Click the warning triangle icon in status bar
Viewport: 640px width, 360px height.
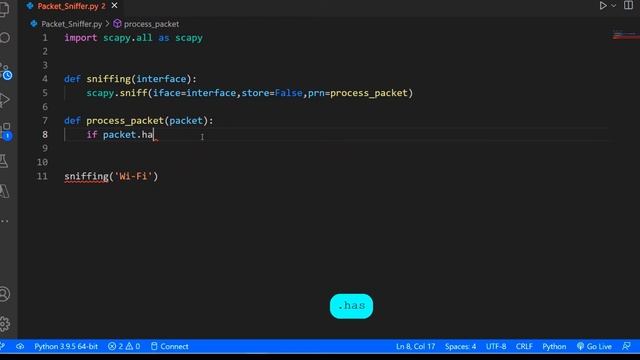(x=129, y=347)
